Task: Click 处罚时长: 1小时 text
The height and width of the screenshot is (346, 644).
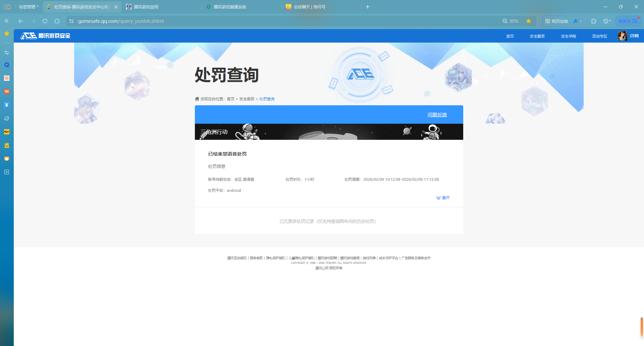Action: (x=300, y=179)
